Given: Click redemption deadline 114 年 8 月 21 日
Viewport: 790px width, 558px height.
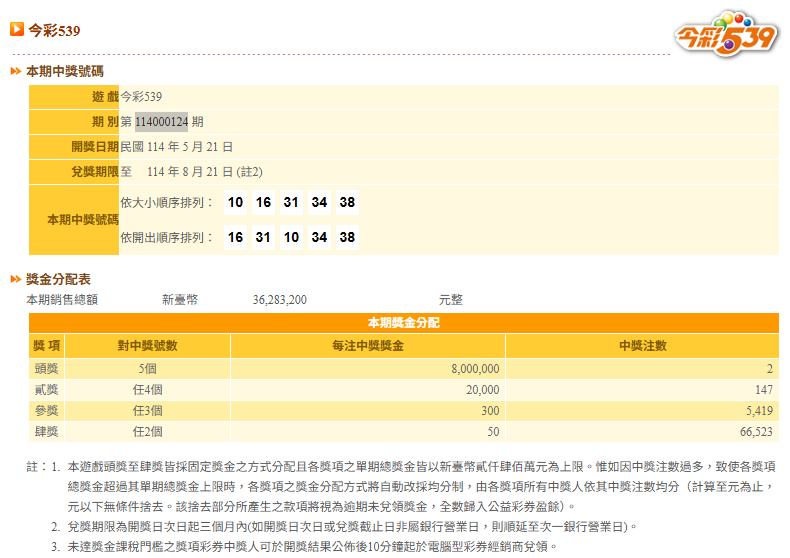Looking at the screenshot, I should tap(189, 172).
